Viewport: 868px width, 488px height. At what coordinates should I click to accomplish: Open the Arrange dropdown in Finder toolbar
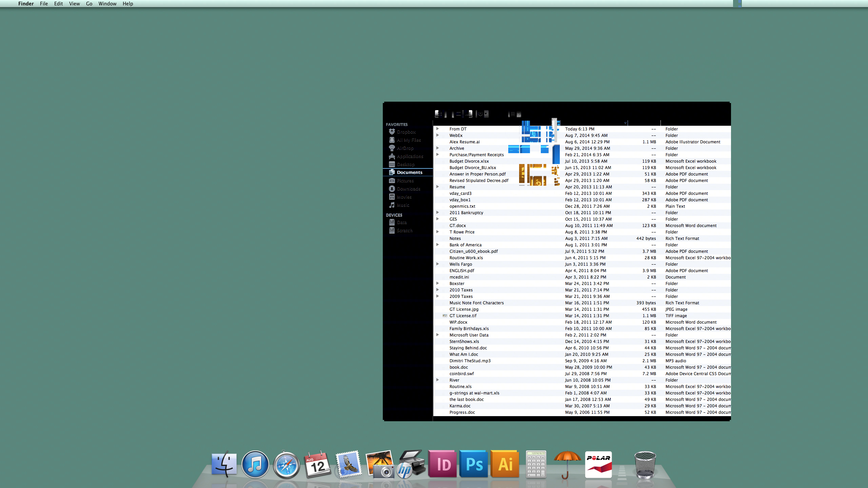[x=515, y=114]
